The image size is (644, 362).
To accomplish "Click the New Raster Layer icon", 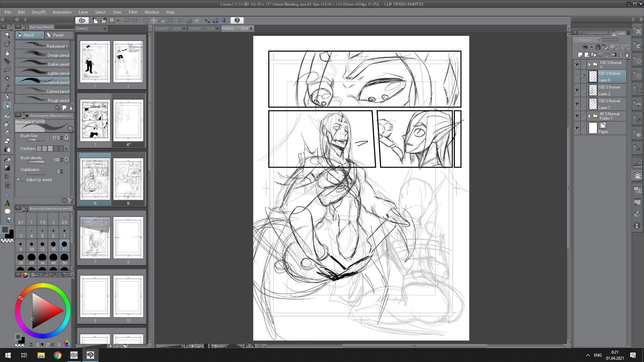I will [580, 55].
